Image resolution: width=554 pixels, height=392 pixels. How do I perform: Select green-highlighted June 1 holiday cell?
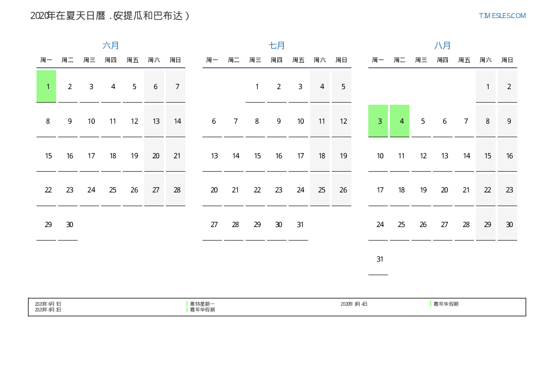click(x=46, y=86)
